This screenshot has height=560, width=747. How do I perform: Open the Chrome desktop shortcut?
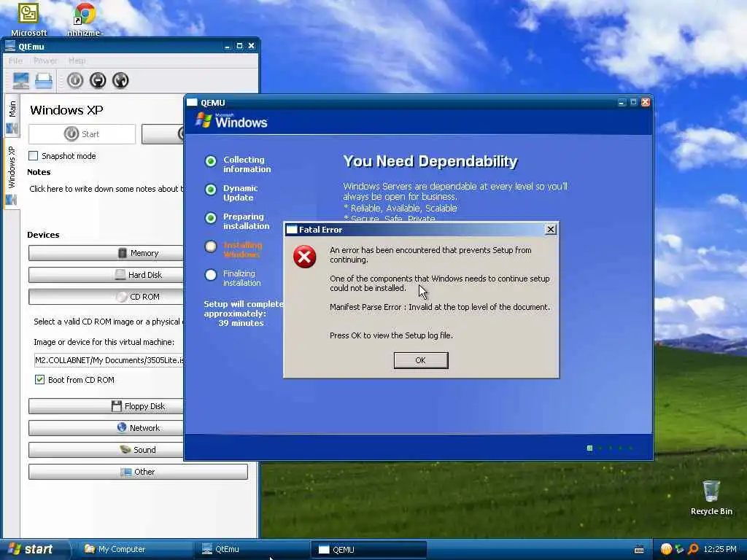coord(85,19)
